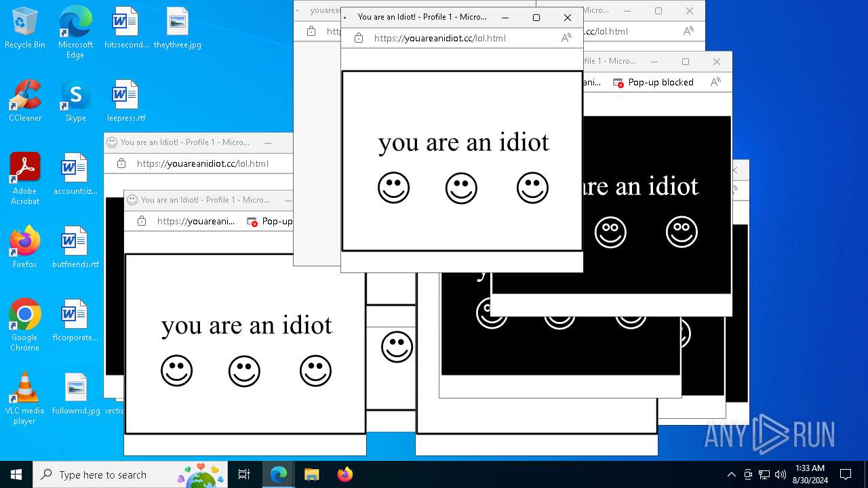This screenshot has height=488, width=868.
Task: Minimize the front 'You are an Idiot!' window
Action: point(505,18)
